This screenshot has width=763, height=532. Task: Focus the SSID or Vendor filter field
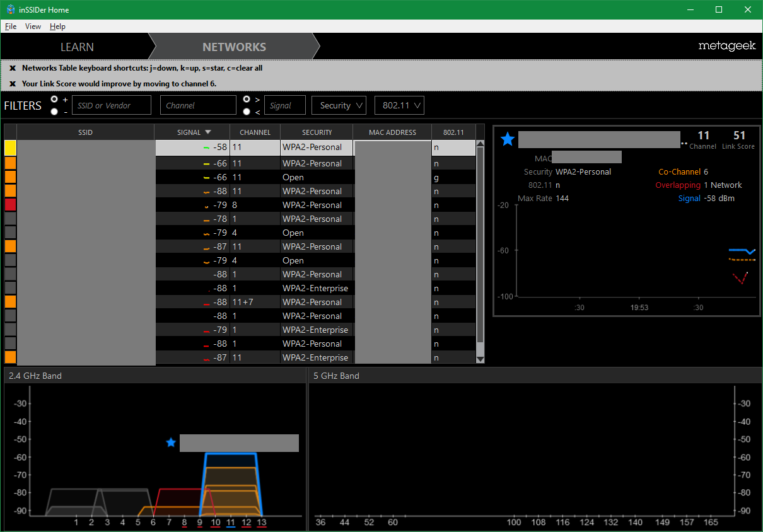112,105
